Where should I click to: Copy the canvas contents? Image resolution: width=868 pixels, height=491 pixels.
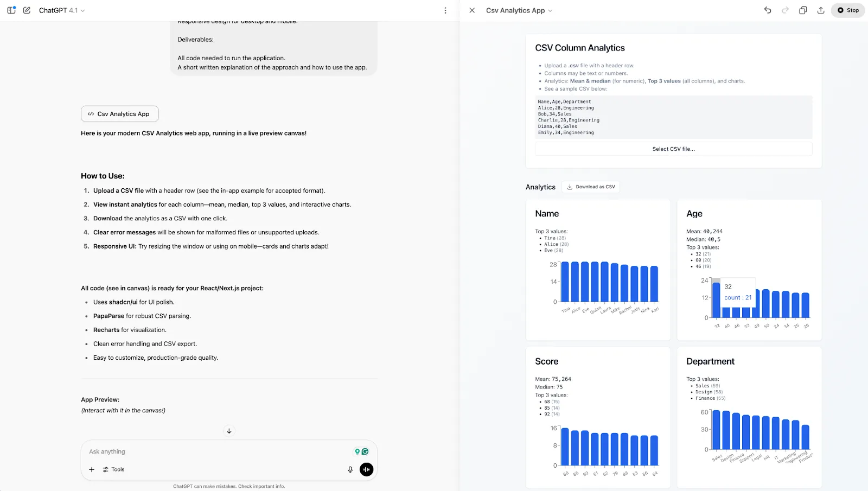(x=803, y=10)
